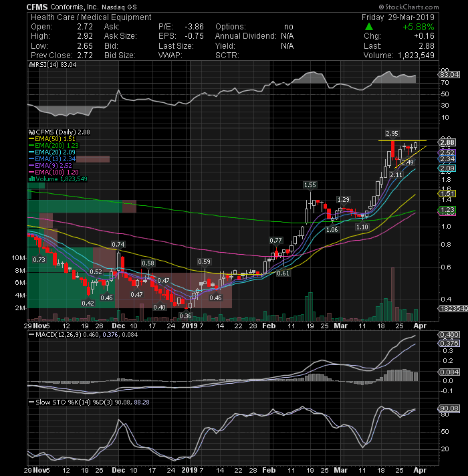This screenshot has width=468, height=476.
Task: Click the volume bars icon in legend
Action: coord(31,178)
